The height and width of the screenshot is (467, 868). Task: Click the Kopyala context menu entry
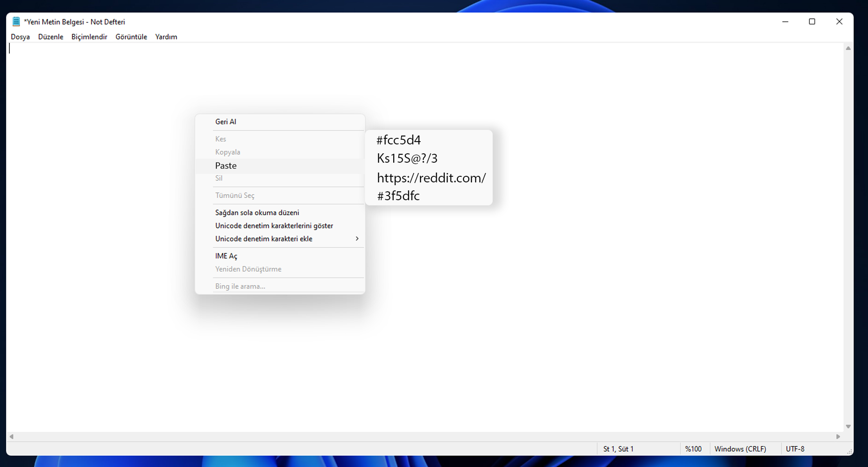(280, 152)
